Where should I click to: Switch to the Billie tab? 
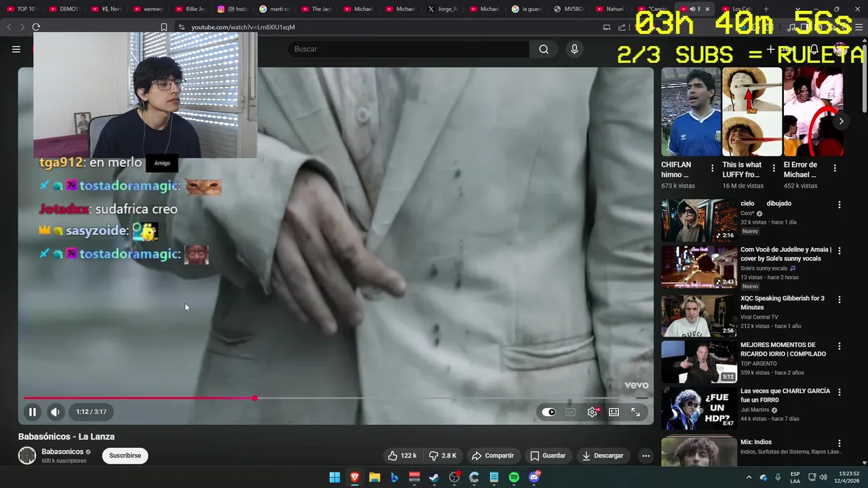click(190, 9)
